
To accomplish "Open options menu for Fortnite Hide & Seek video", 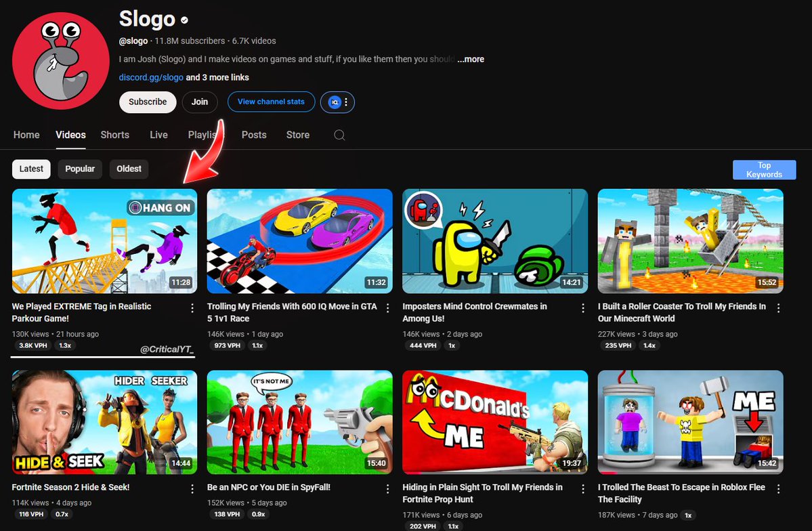I will click(x=192, y=488).
